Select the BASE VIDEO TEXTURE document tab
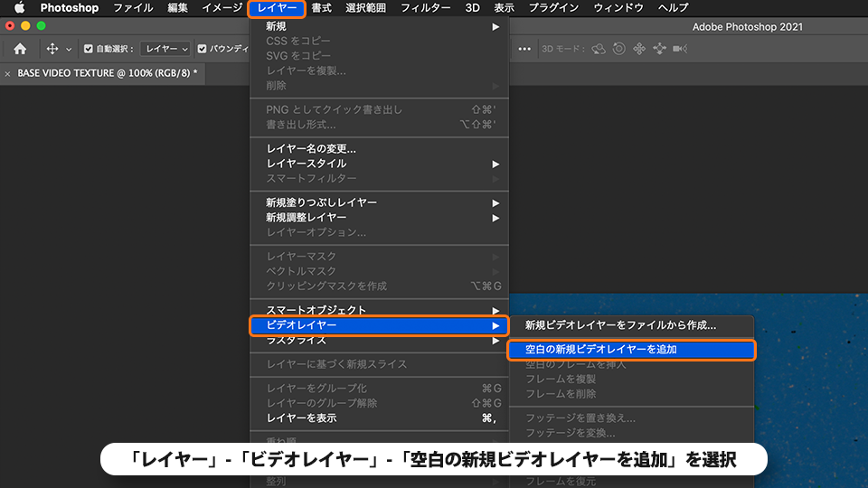Screen dimensions: 868x488 pyautogui.click(x=108, y=73)
